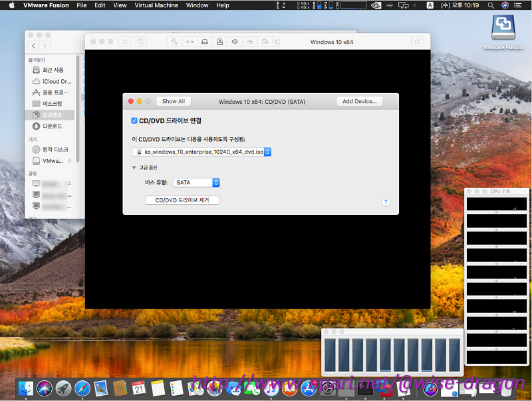
Task: Click the NVIDIA eye icon in menu bar
Action: [376, 5]
